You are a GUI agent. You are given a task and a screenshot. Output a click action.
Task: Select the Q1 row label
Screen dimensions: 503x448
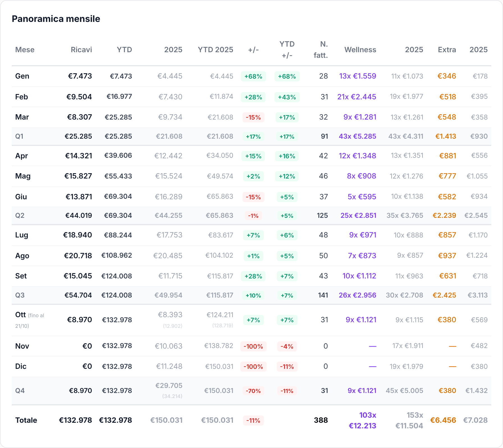click(x=19, y=136)
